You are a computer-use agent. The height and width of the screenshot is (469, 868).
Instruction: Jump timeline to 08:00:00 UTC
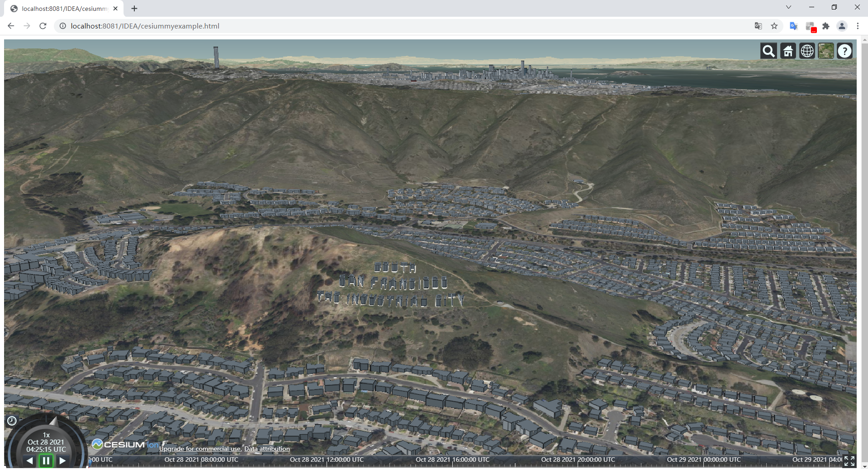pos(201,459)
